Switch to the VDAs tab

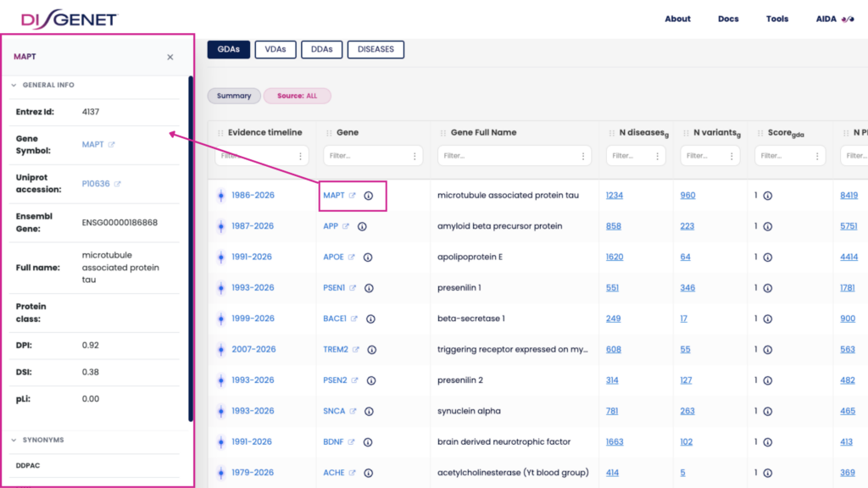pyautogui.click(x=275, y=49)
